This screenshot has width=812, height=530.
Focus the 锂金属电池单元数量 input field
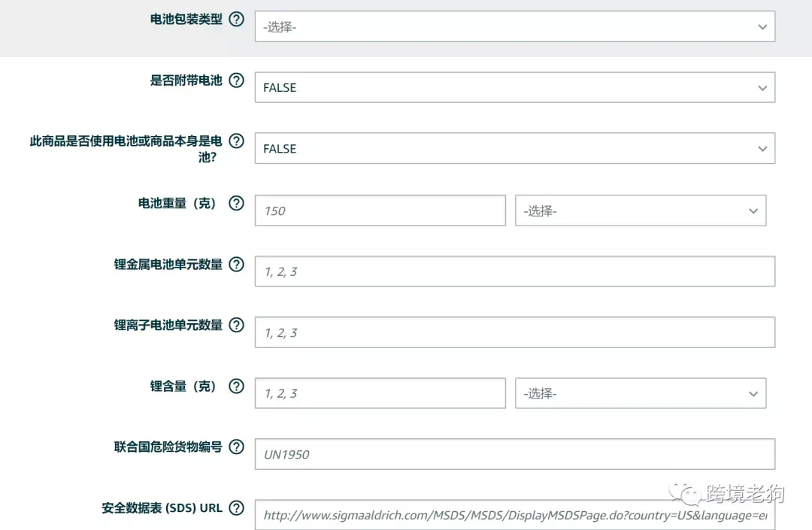coord(515,271)
